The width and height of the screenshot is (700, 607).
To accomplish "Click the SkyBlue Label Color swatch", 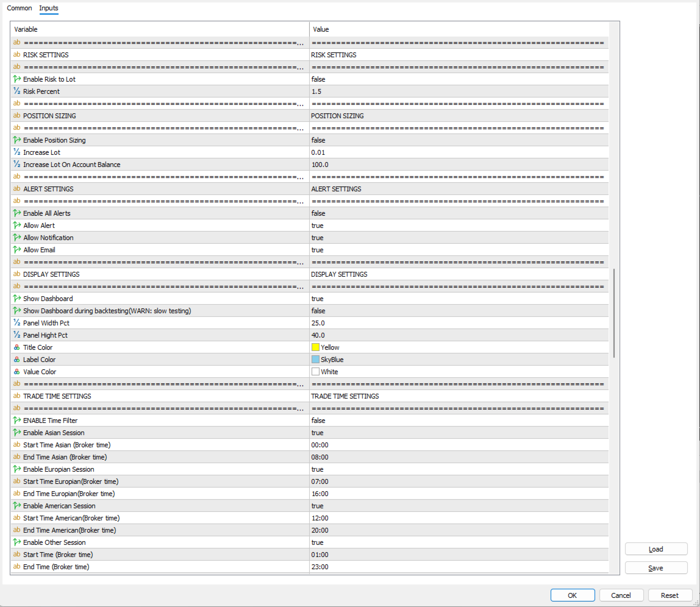I will 316,360.
